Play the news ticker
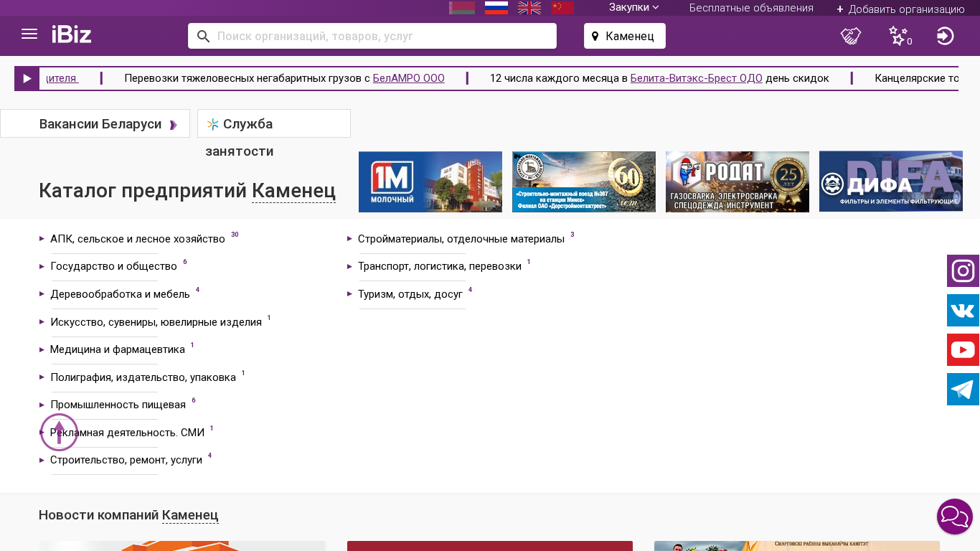Screen dimensions: 980x551 point(27,78)
